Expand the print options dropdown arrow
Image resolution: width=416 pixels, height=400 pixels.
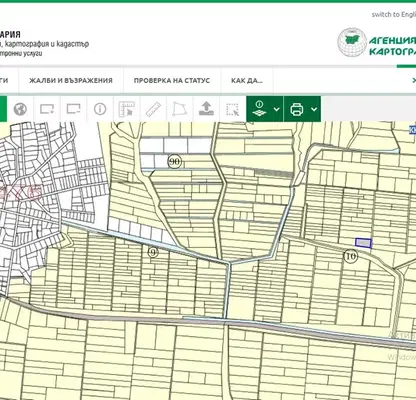click(314, 109)
